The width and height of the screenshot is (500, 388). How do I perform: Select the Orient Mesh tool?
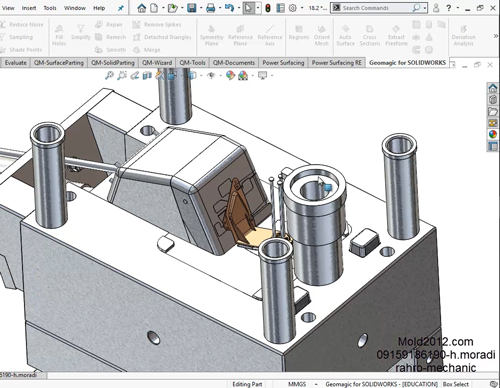[x=322, y=35]
